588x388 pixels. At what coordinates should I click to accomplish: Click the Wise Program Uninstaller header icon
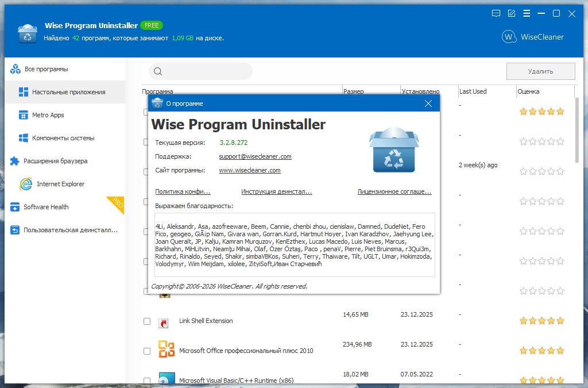pyautogui.click(x=28, y=33)
